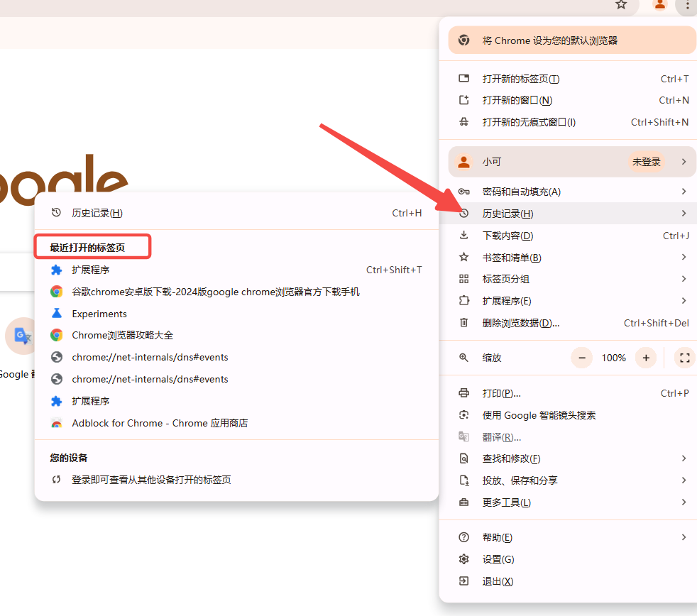Click the new tab icon beside 打开新的标签页
Viewport: 697px width, 616px height.
463,79
